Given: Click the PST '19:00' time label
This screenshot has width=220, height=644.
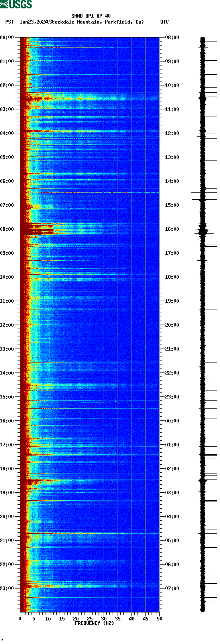Looking at the screenshot, I should [x=7, y=493].
